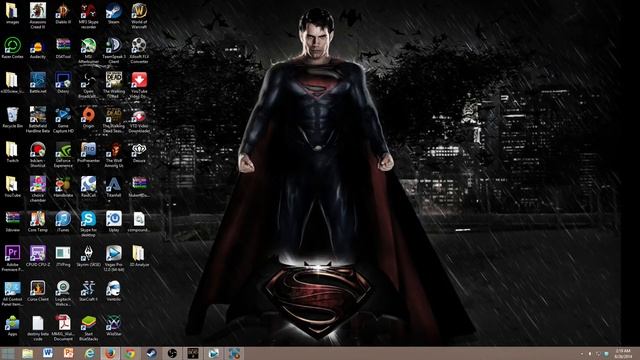Open Skype for desktop shortcut
Image resolution: width=640 pixels, height=360 pixels.
(88, 224)
